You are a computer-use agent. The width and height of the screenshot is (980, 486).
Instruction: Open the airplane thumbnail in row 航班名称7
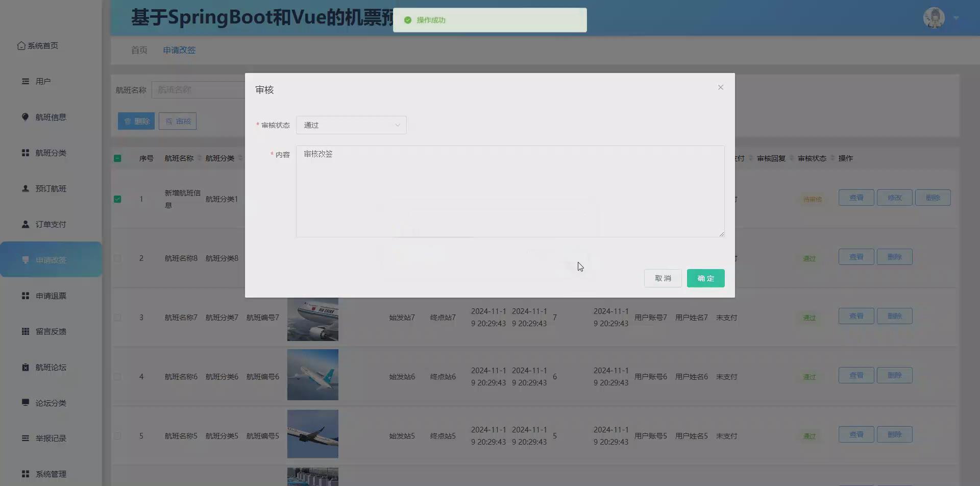pyautogui.click(x=313, y=319)
